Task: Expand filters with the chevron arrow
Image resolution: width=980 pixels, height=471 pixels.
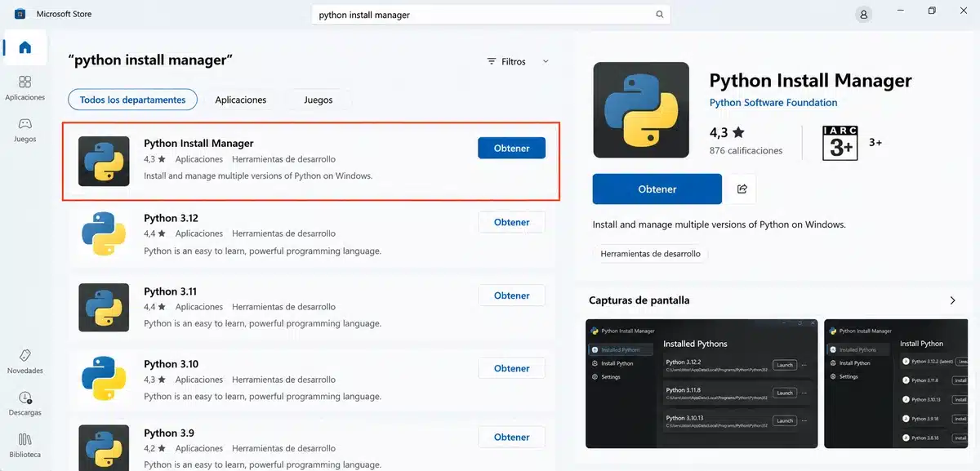Action: pos(546,62)
